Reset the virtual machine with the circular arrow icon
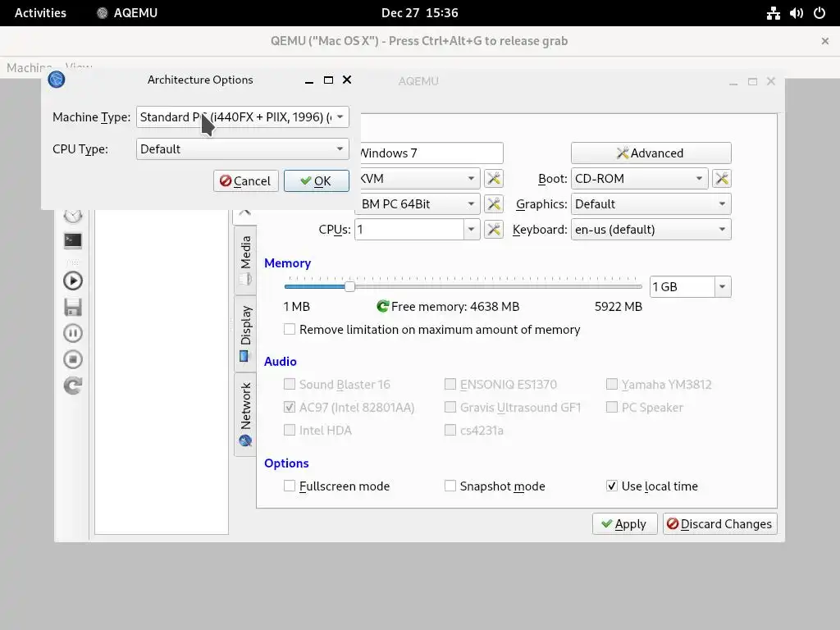This screenshot has height=630, width=840. (x=73, y=386)
